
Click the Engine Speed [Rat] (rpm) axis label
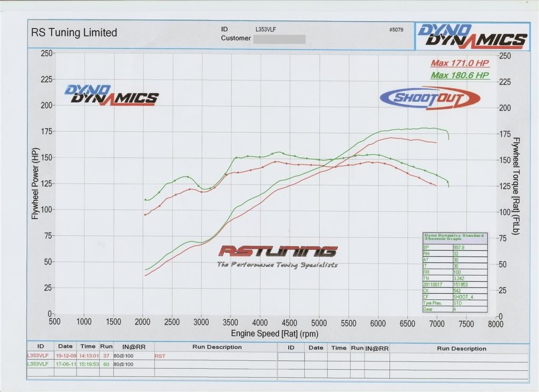(x=275, y=334)
